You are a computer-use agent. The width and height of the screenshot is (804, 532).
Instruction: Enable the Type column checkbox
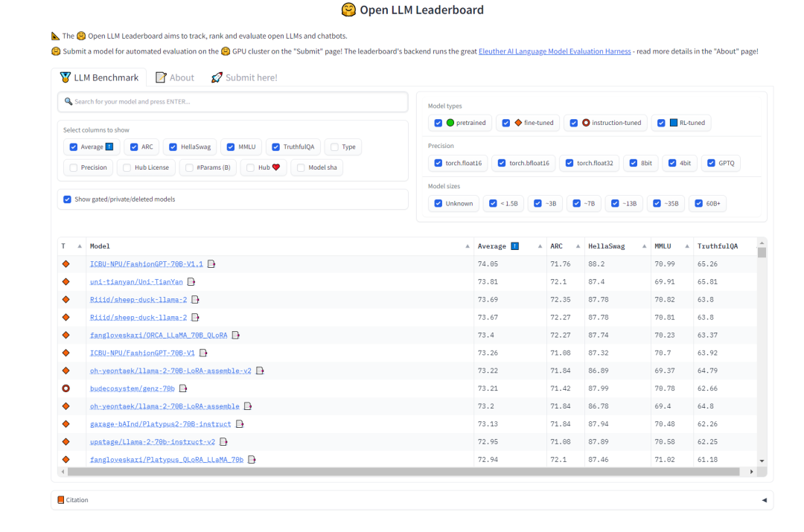(x=334, y=147)
